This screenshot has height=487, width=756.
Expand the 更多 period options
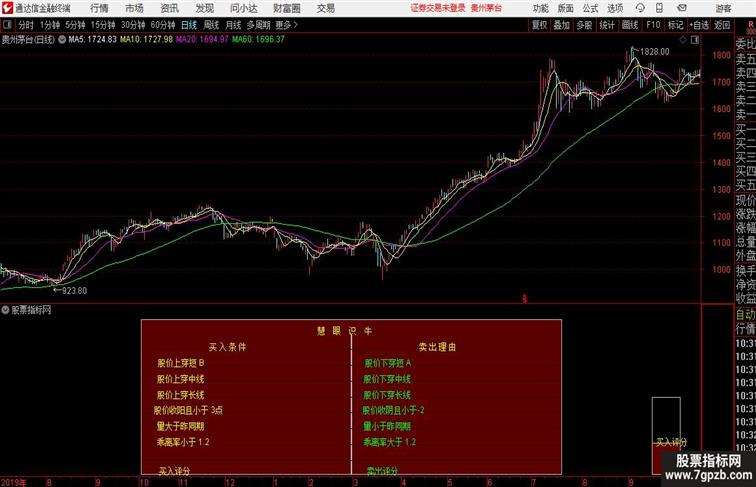click(x=286, y=25)
